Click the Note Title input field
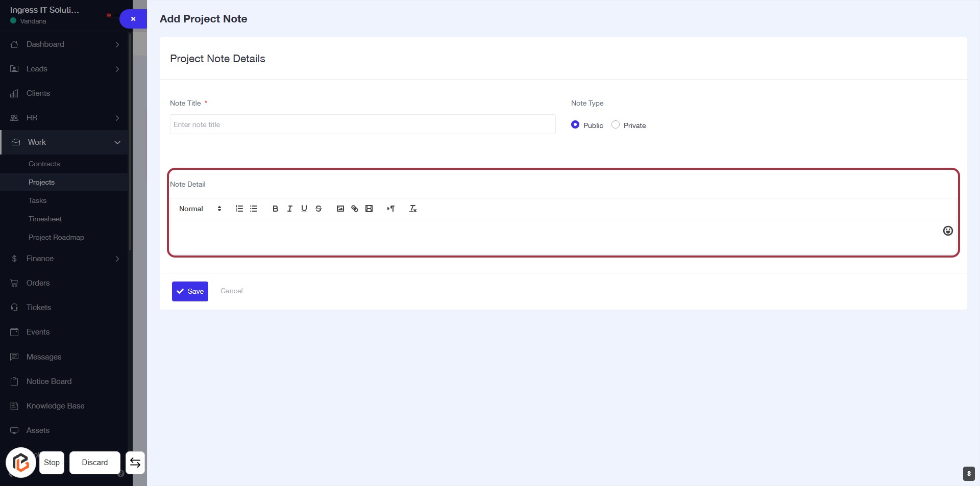The height and width of the screenshot is (486, 980). (x=362, y=124)
